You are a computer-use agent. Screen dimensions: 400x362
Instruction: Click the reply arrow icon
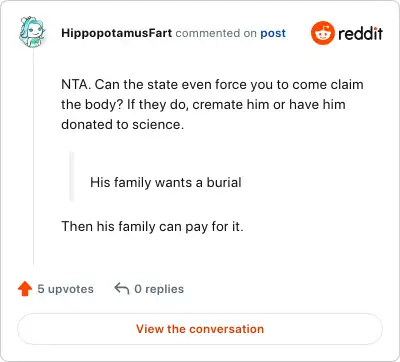122,289
